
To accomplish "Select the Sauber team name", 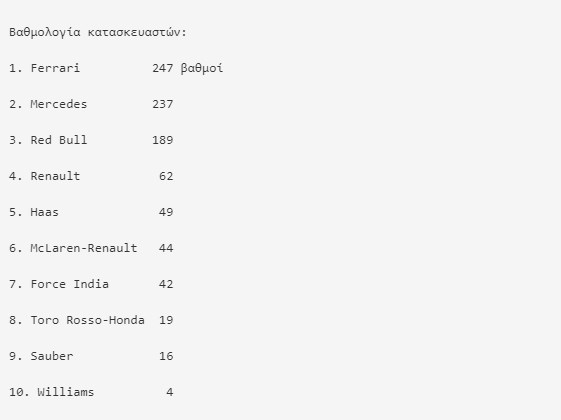I will [x=52, y=356].
